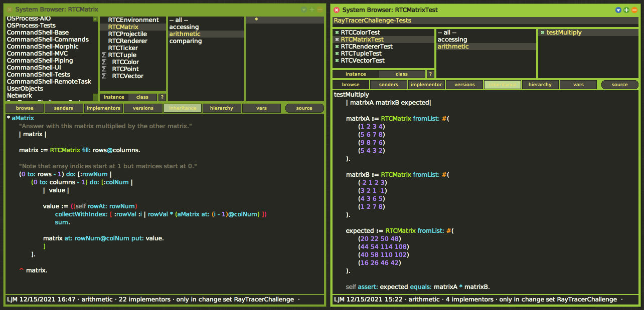Click vars button in RTCMatrix browser
The width and height of the screenshot is (644, 310).
pyautogui.click(x=261, y=108)
